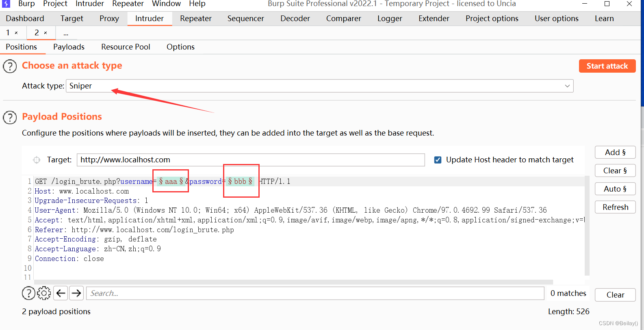Switch to the Target tab
The image size is (644, 330).
click(72, 19)
